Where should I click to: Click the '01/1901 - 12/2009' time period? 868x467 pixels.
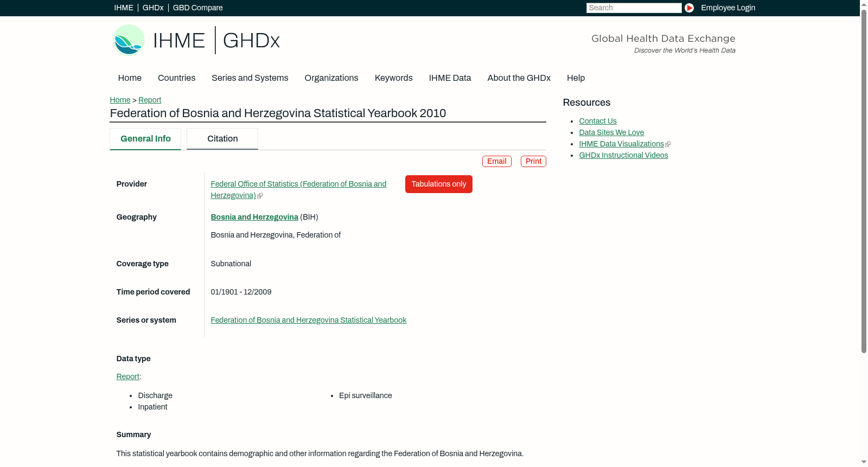point(241,292)
